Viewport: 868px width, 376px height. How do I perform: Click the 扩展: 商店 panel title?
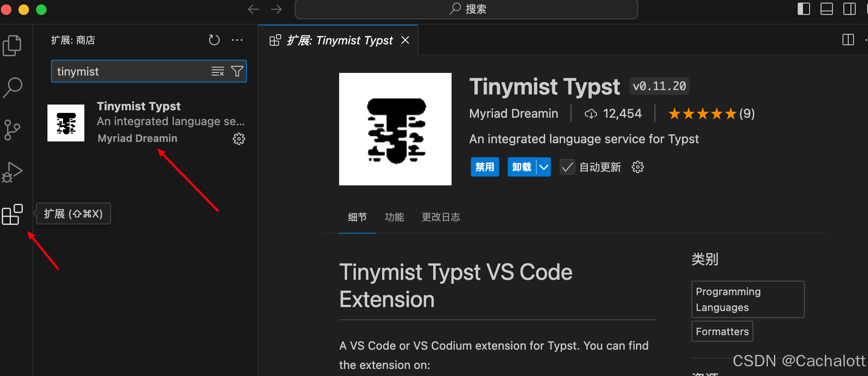click(x=73, y=40)
